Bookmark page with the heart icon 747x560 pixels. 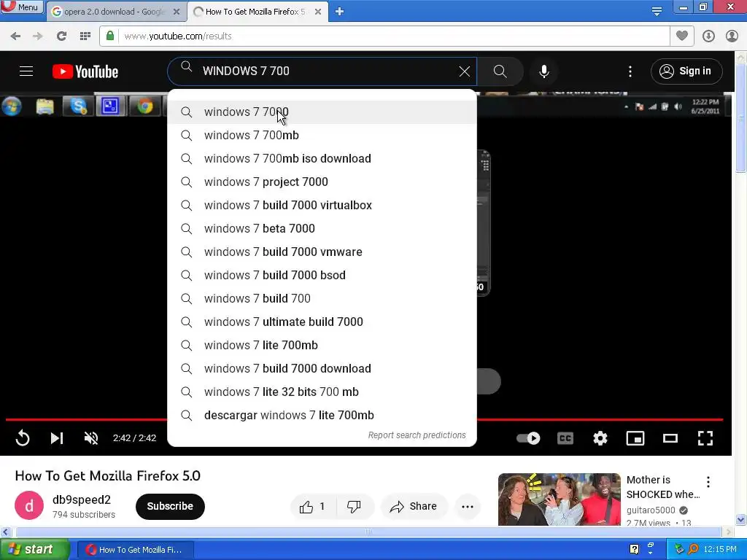pyautogui.click(x=682, y=36)
